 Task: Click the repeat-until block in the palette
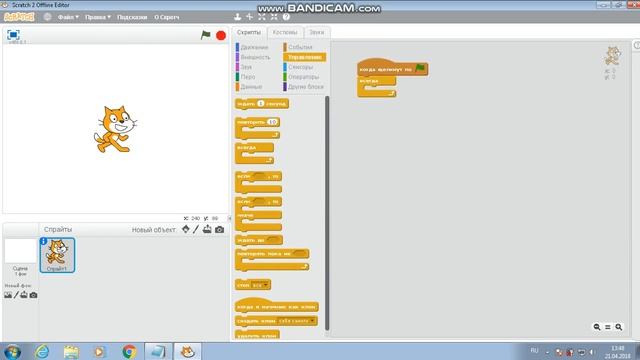tap(272, 260)
